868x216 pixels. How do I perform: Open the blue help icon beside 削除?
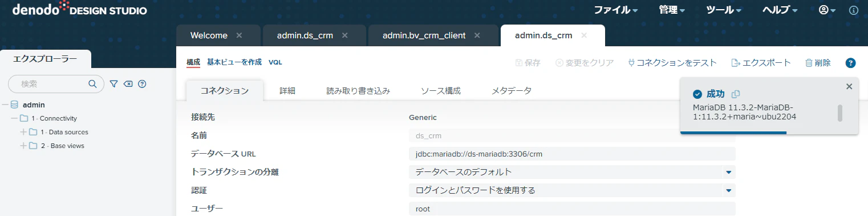851,63
